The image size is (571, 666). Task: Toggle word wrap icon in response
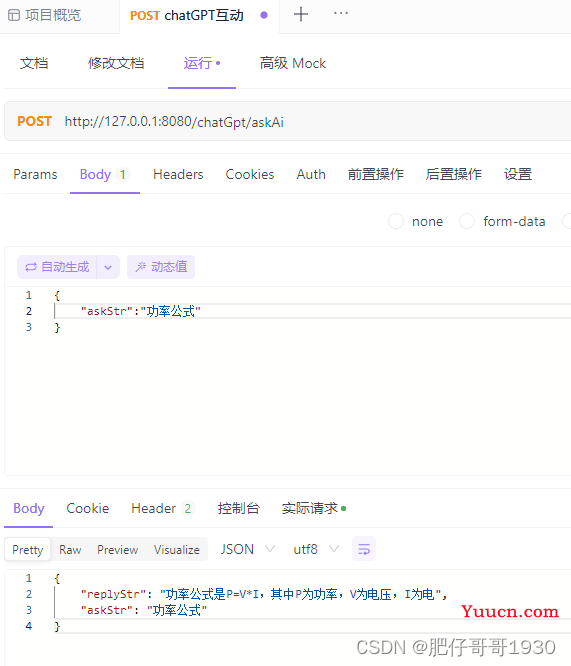(364, 549)
